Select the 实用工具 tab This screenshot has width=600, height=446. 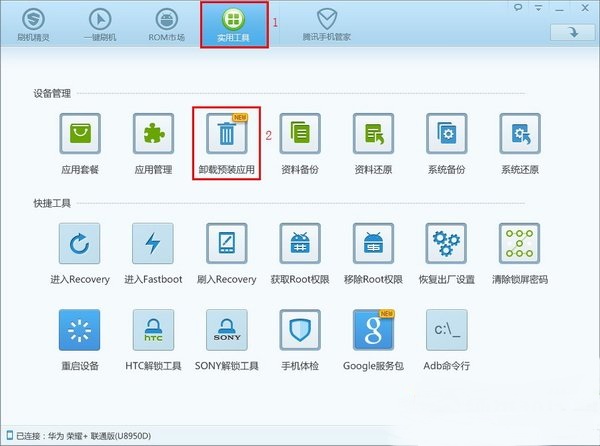234,25
